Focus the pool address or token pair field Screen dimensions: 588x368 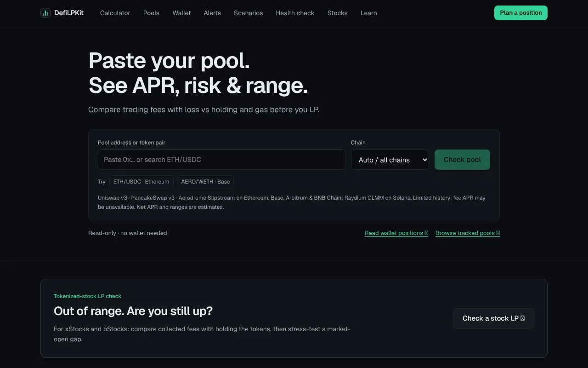221,160
